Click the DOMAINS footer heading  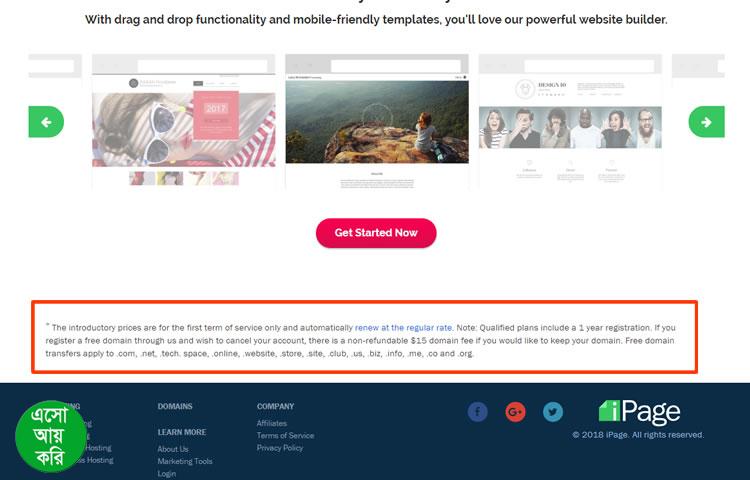(175, 406)
